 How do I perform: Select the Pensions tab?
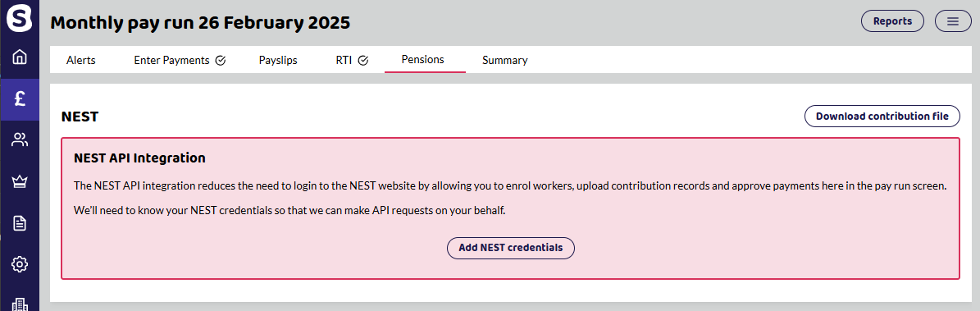pos(422,59)
